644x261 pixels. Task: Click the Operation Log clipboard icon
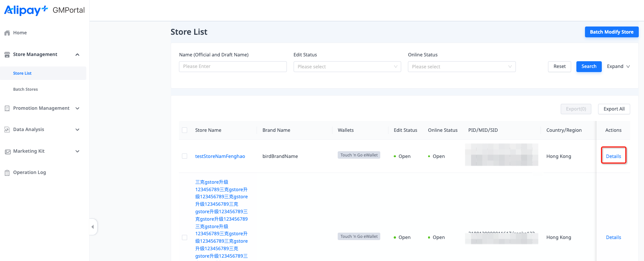(7, 173)
